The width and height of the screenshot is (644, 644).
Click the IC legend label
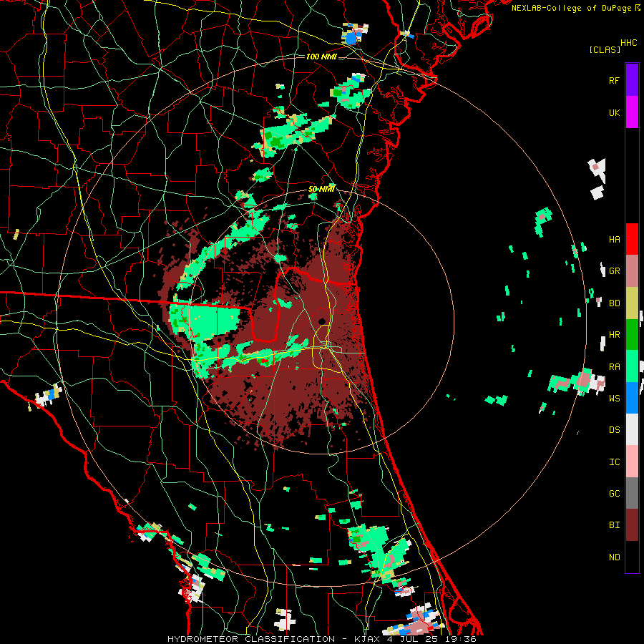(614, 462)
